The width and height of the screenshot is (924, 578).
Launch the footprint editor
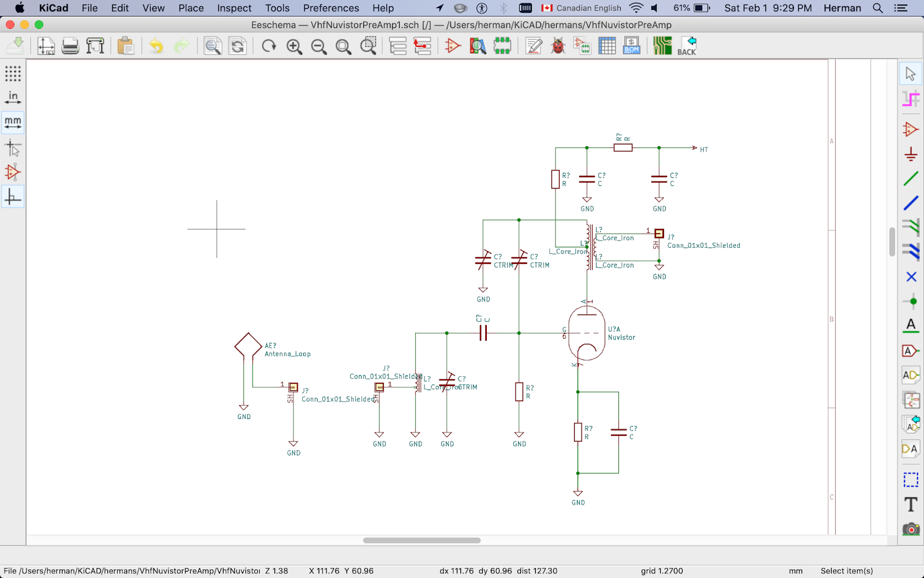tap(502, 46)
